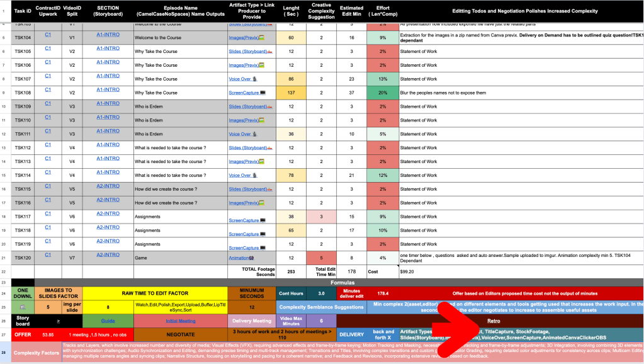This screenshot has height=364, width=644.
Task: Open the Retro link
Action: 494,321
